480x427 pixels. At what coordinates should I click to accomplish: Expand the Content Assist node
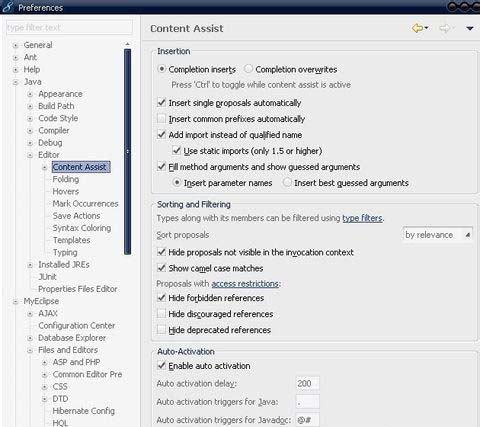[45, 167]
